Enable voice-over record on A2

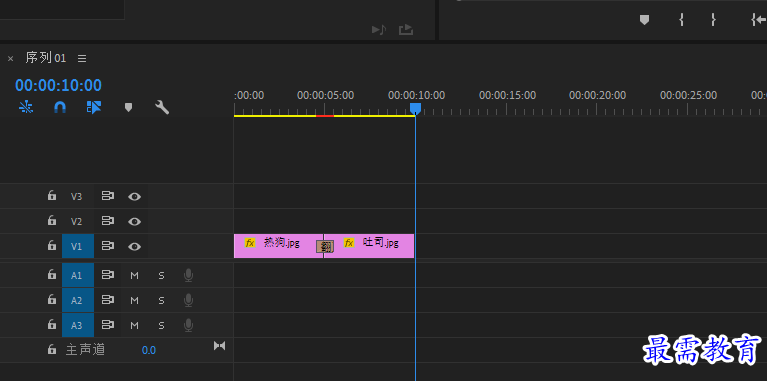point(188,300)
